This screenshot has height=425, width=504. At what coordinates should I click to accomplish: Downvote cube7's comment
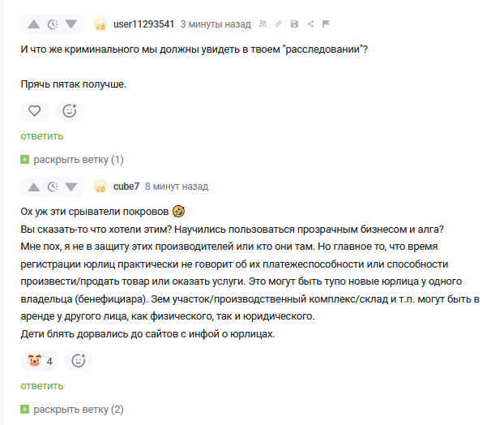point(72,187)
